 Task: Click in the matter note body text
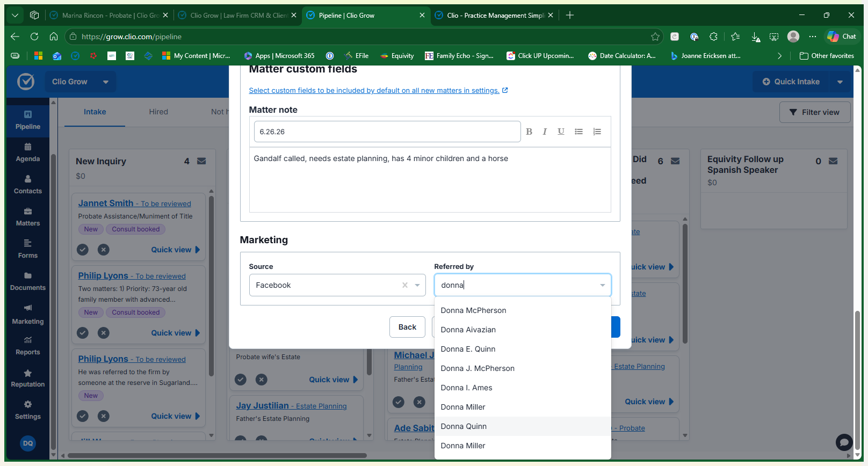tap(430, 180)
